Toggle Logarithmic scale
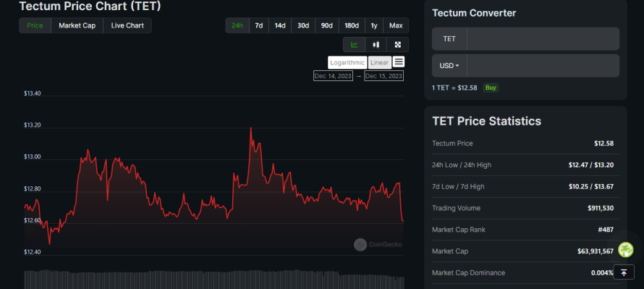Viewport: 644px width, 289px height. [x=347, y=62]
